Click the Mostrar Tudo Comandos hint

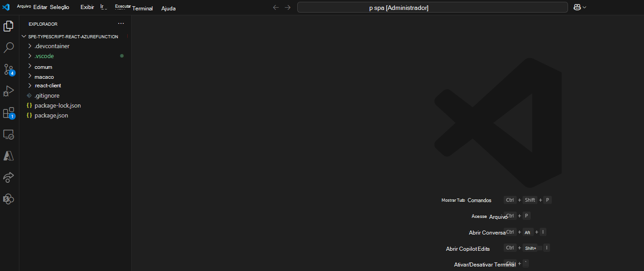coord(466,200)
